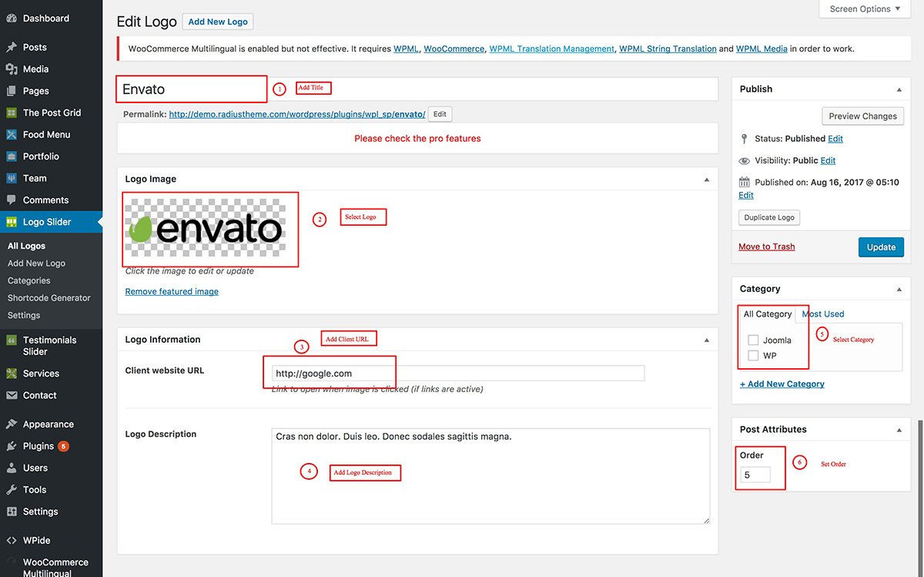
Task: Click the Services icon in sidebar
Action: tap(12, 374)
